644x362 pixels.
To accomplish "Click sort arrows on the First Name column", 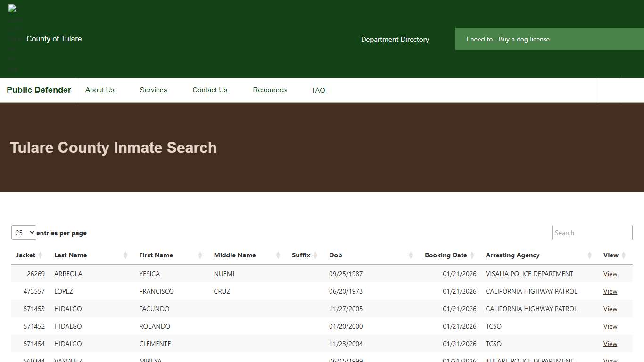I will [200, 255].
